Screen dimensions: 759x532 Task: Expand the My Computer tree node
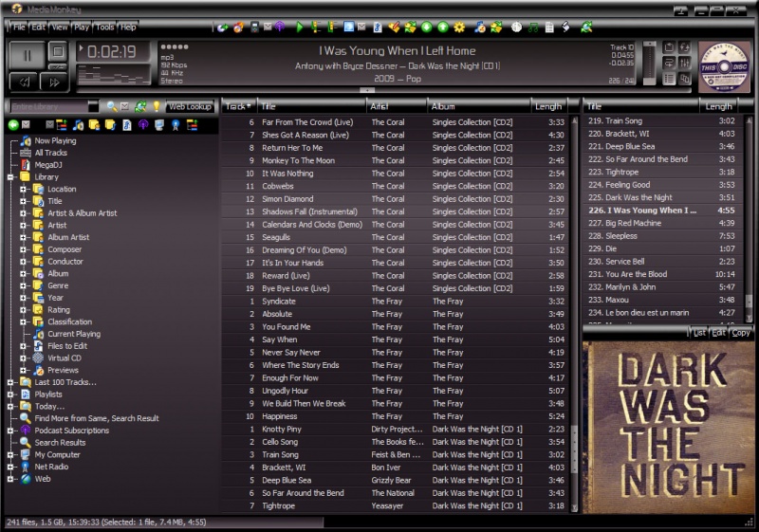[10, 455]
